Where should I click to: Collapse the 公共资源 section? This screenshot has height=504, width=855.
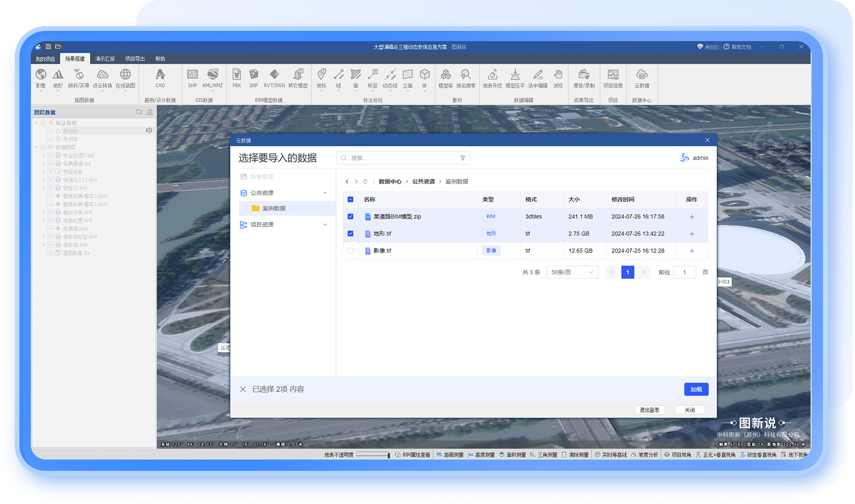(x=325, y=193)
